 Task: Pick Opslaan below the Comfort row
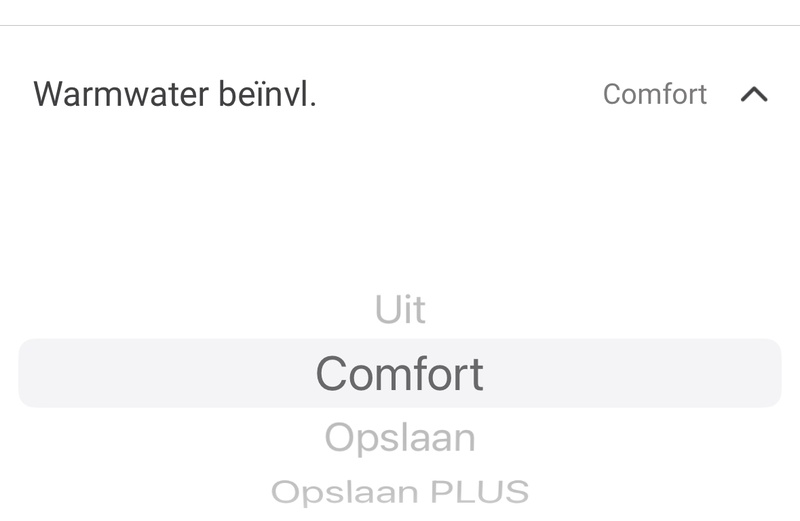click(x=400, y=438)
